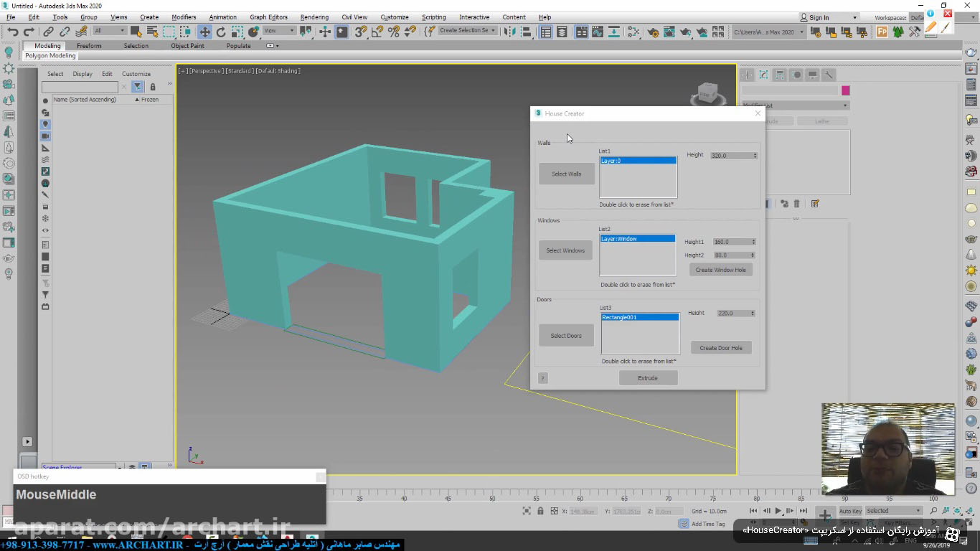Open the Selected key filter dropdown
Viewport: 980px width, 551px height.
tap(894, 511)
